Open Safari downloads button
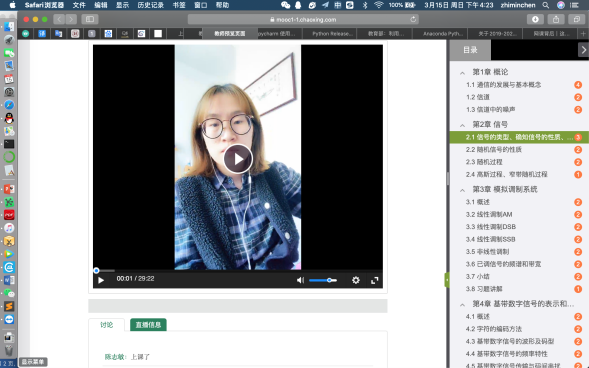The height and width of the screenshot is (368, 589). point(535,19)
